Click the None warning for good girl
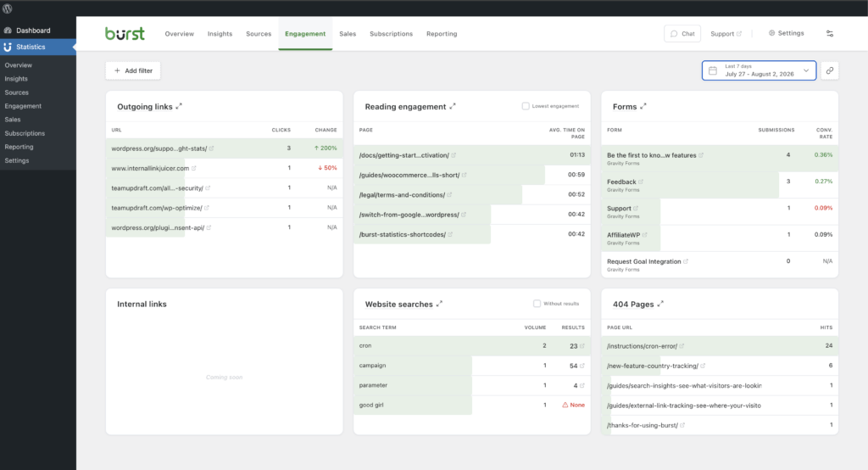The image size is (868, 470). (x=574, y=406)
